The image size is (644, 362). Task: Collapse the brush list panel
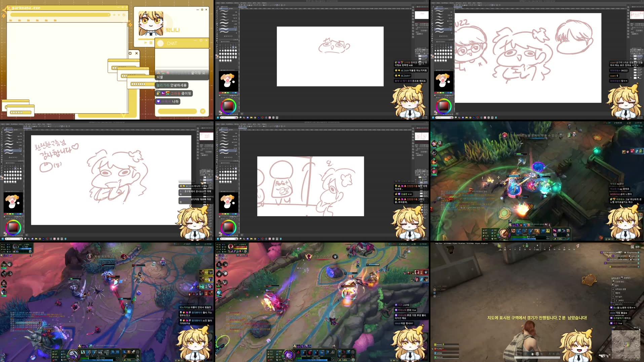[237, 7]
